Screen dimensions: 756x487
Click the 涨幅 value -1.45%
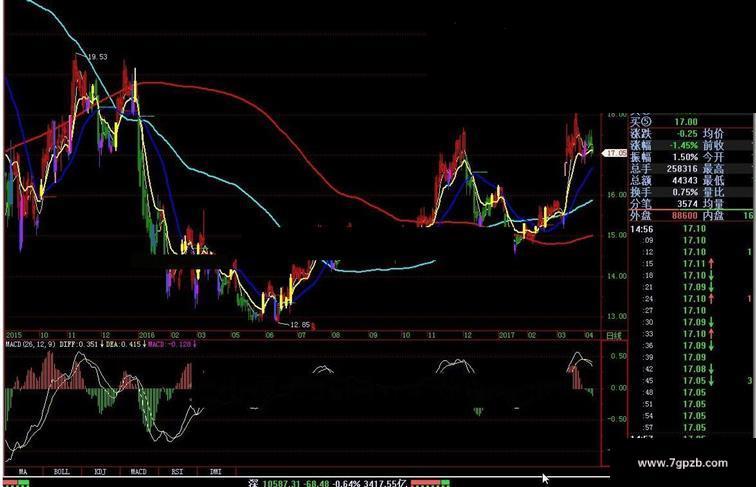[683, 145]
